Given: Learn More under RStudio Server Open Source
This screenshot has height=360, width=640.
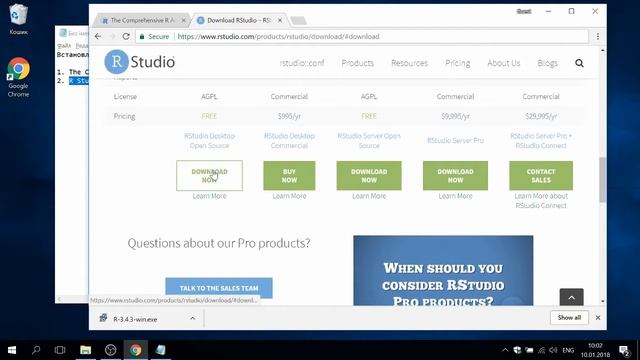Looking at the screenshot, I should (x=369, y=196).
